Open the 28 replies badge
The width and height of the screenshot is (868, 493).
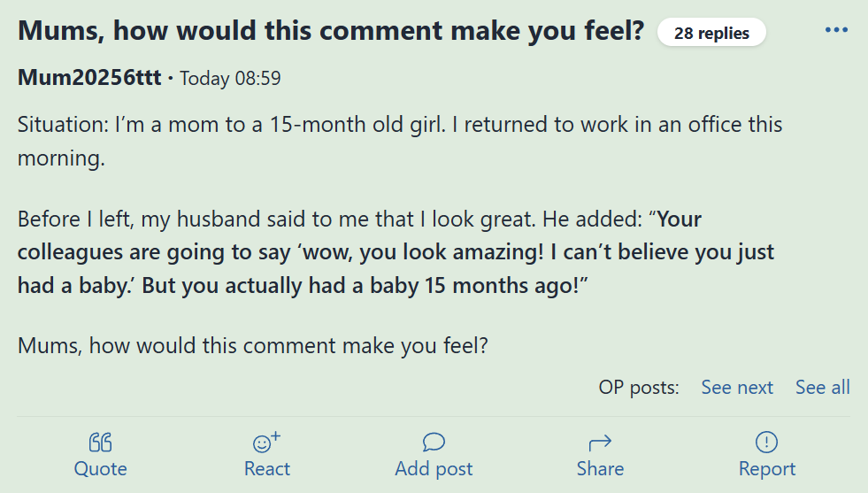click(711, 33)
